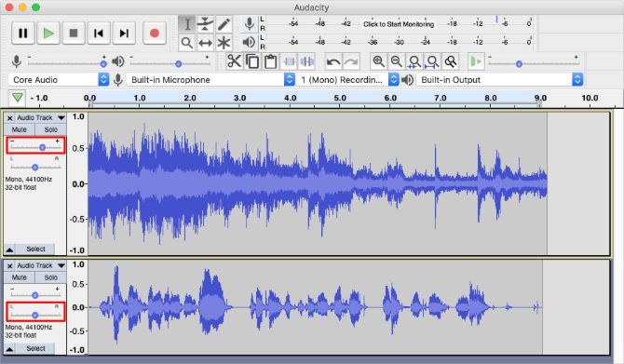Click the green timeline options triangle
This screenshot has height=364, width=624.
(x=17, y=98)
